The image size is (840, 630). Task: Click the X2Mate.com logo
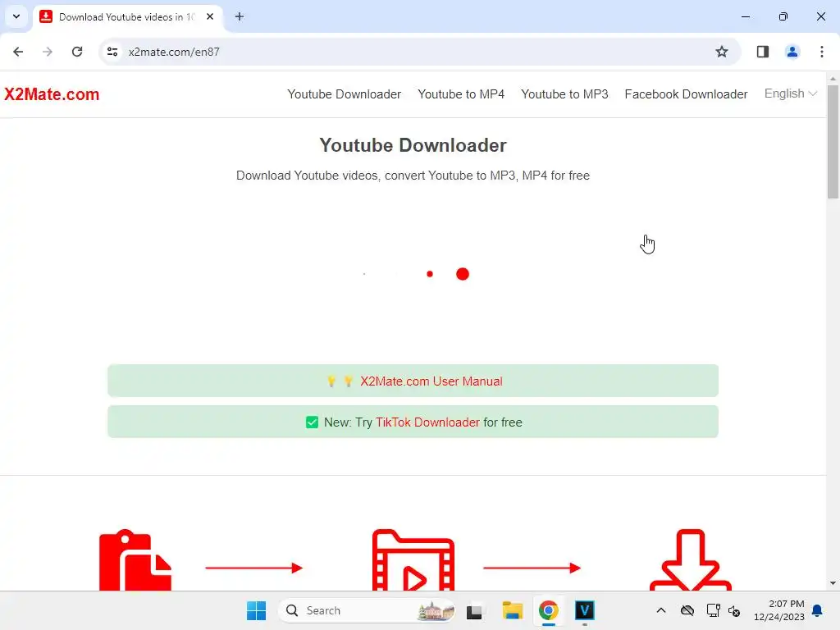coord(52,94)
